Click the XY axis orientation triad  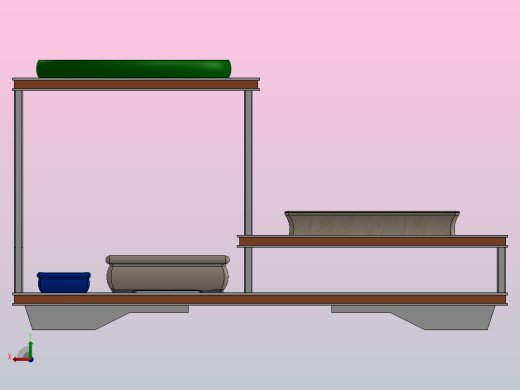(x=21, y=348)
